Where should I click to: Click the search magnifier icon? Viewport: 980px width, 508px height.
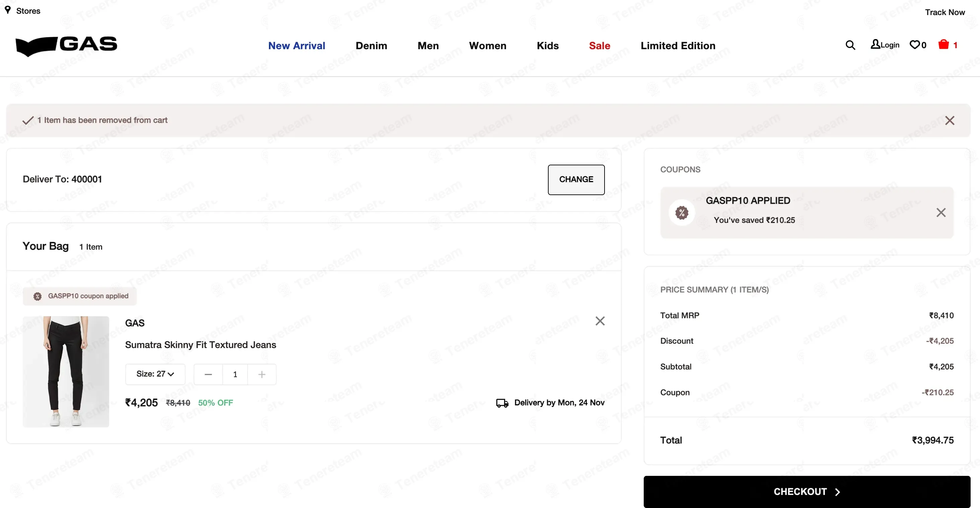tap(850, 45)
